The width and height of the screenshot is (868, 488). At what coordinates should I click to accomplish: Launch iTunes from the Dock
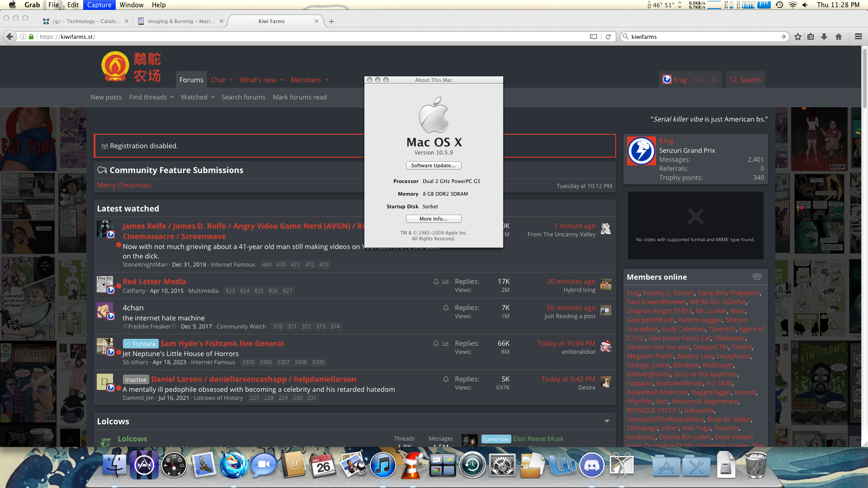click(383, 465)
